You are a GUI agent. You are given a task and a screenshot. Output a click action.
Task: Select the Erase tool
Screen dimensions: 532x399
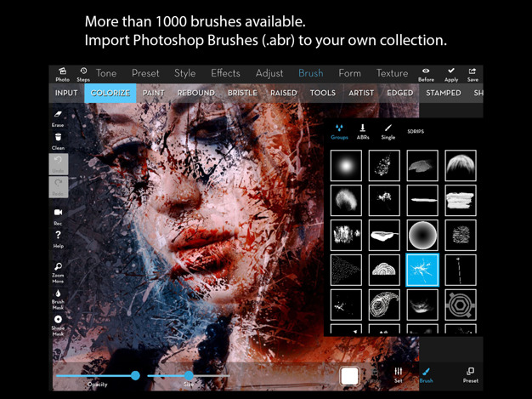[x=58, y=117]
